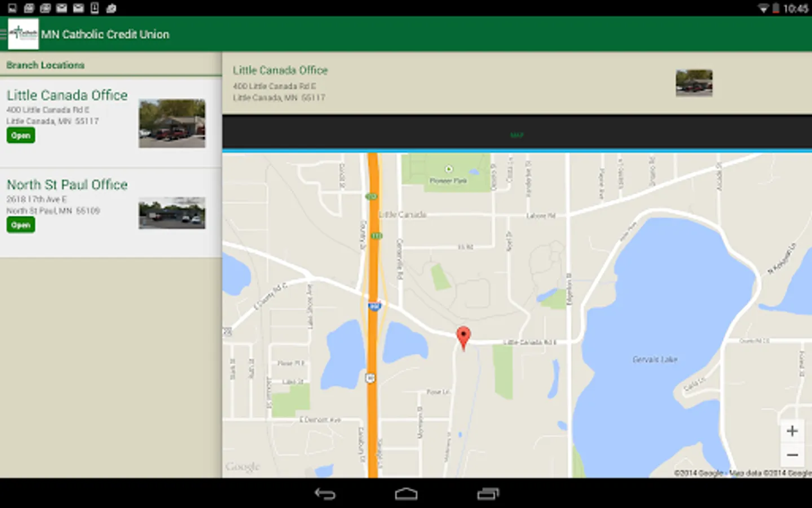812x508 pixels.
Task: Click the E Demont Ave map label
Action: (320, 419)
